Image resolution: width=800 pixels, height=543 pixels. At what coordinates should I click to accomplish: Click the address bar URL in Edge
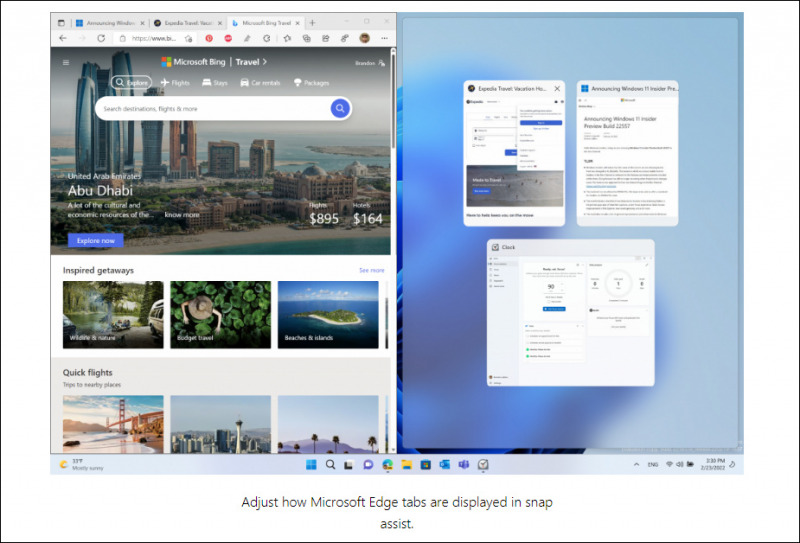point(154,38)
